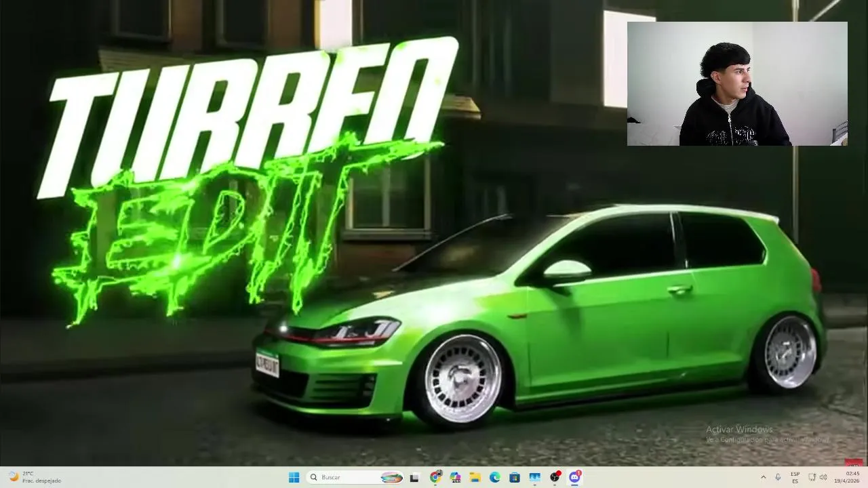
Task: Switch to OBS Studio in the taskbar
Action: tap(555, 477)
